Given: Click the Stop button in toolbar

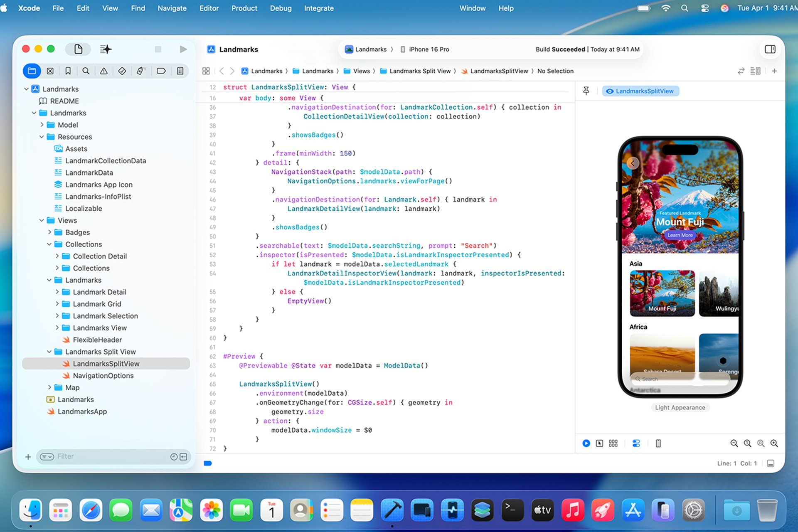Looking at the screenshot, I should coord(158,49).
